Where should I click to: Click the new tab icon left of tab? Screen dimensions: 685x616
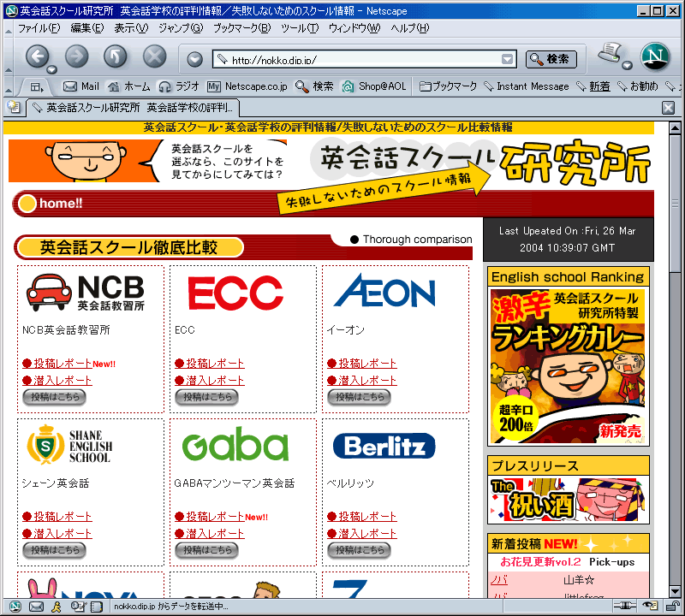(14, 107)
